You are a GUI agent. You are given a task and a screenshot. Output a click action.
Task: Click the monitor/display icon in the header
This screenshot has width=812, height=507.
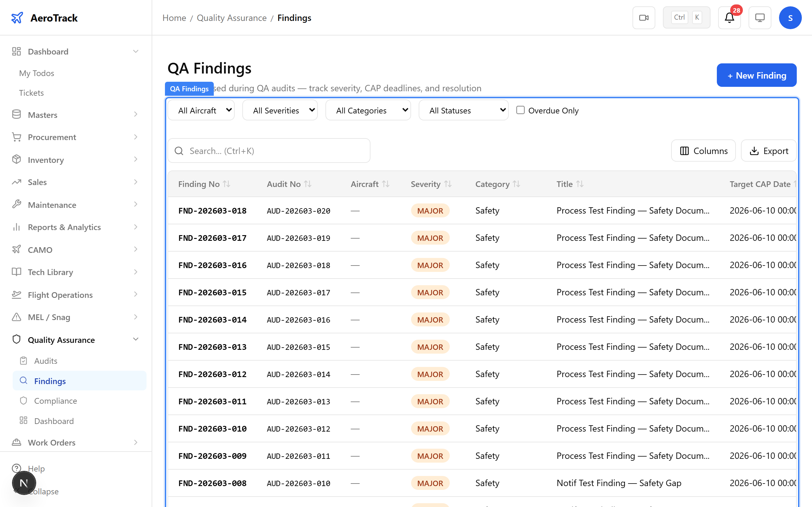click(x=760, y=17)
